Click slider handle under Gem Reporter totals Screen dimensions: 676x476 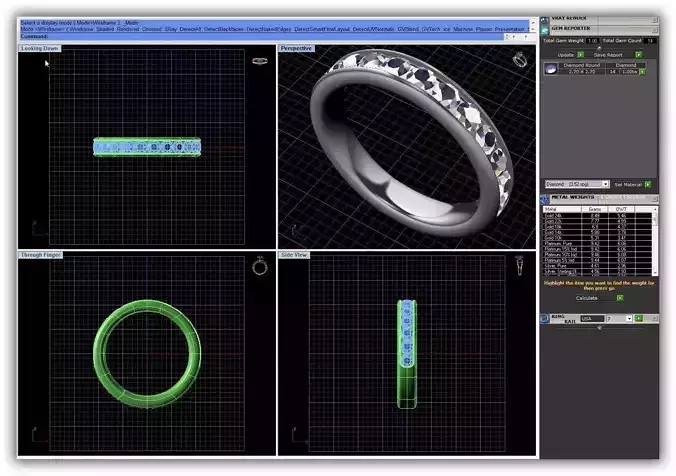pyautogui.click(x=599, y=48)
